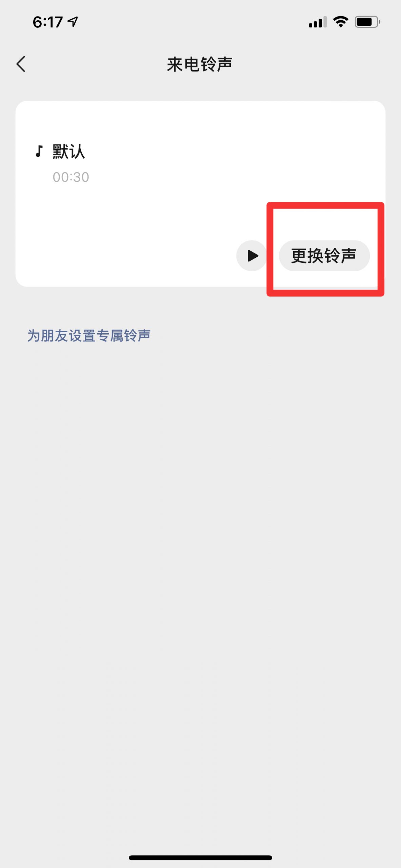Viewport: 401px width, 868px height.
Task: Tap the black triangle play glyph
Action: click(x=253, y=256)
